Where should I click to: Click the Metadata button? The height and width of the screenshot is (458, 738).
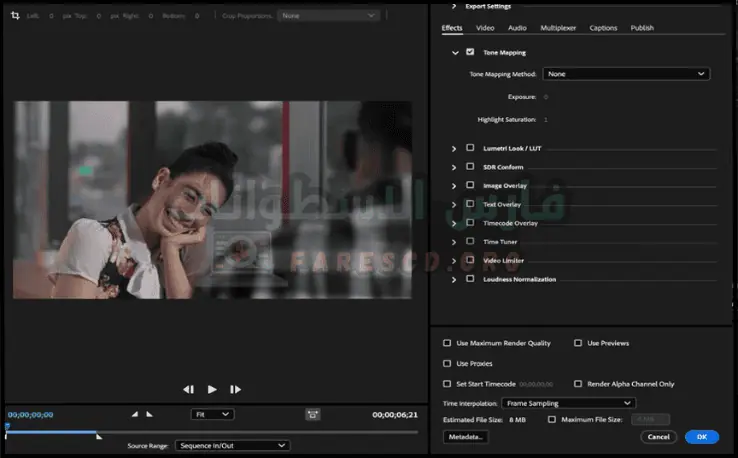465,437
